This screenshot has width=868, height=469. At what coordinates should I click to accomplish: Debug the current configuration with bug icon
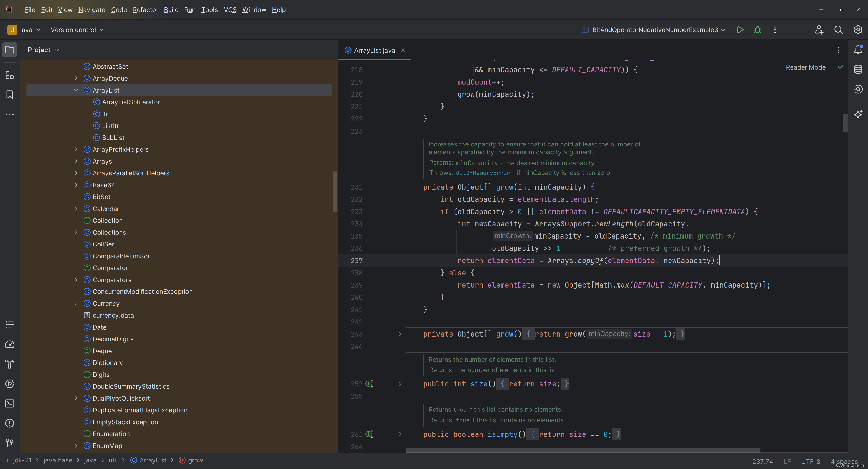pos(758,30)
